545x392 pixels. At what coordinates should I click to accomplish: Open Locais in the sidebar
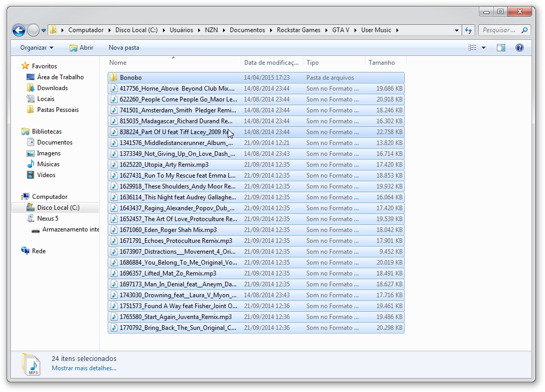tap(46, 99)
